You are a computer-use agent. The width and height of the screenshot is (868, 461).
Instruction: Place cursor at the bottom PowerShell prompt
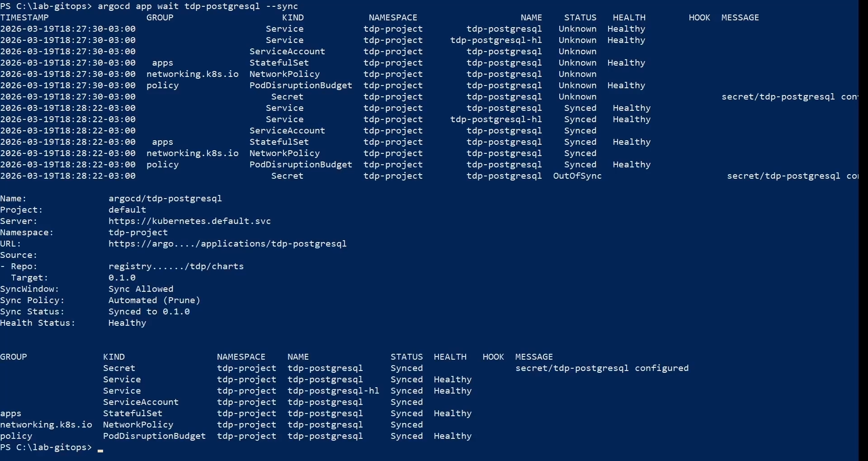tap(100, 448)
